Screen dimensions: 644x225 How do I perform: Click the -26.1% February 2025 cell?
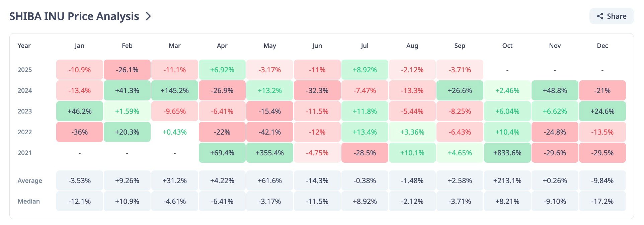[127, 70]
